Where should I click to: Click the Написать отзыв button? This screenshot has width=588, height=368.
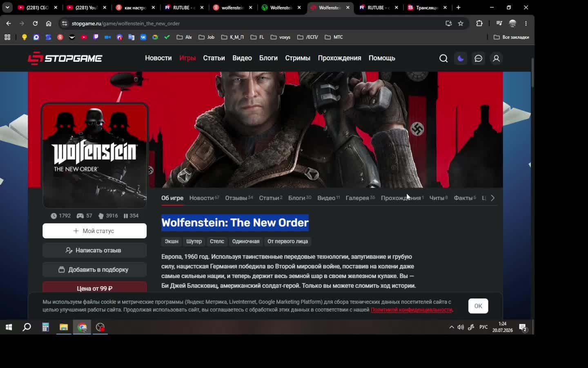(94, 250)
